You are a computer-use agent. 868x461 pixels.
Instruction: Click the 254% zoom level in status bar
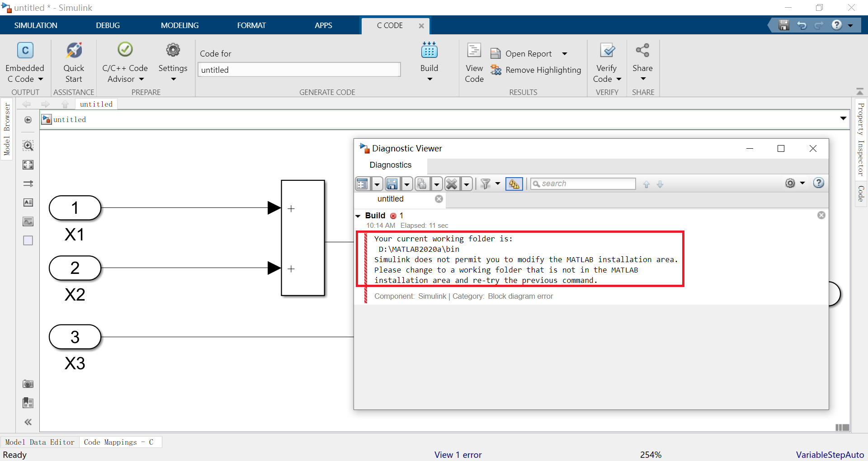pos(651,455)
